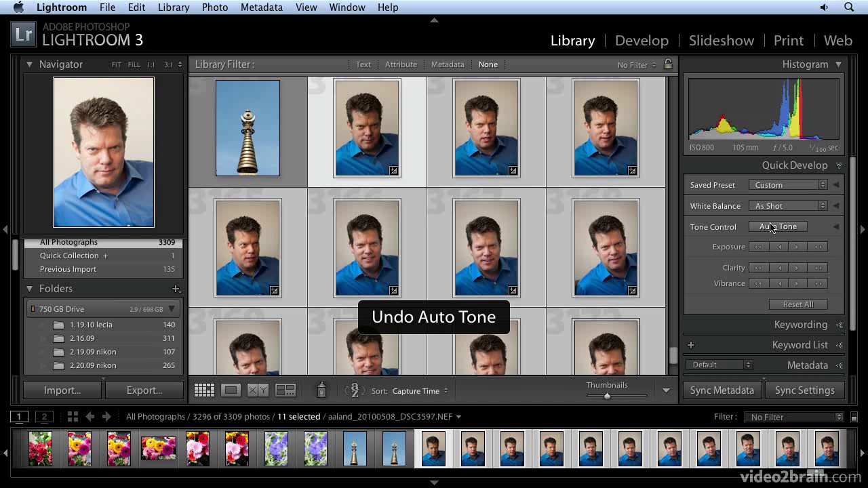
Task: Decrease Clarity by one small step
Action: pos(779,268)
